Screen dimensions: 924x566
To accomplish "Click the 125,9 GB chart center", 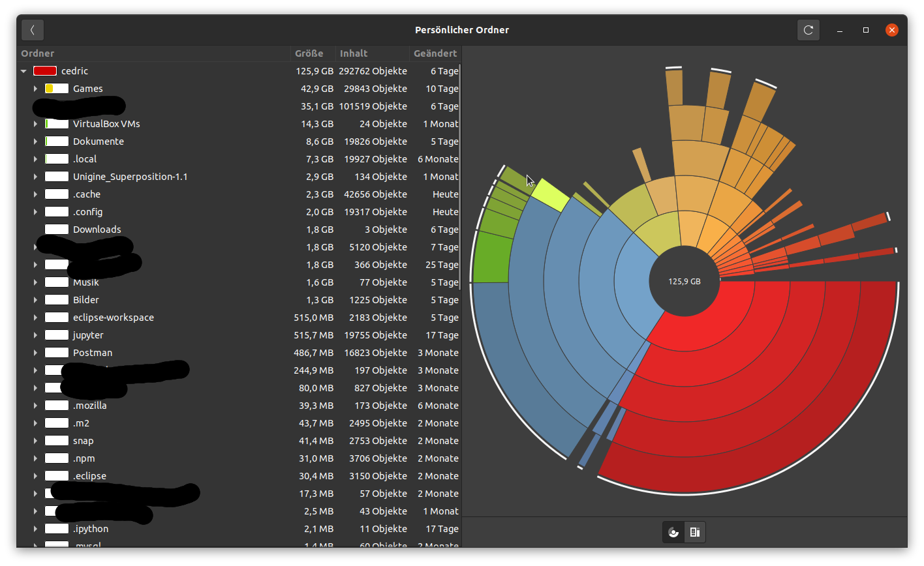I will point(684,282).
